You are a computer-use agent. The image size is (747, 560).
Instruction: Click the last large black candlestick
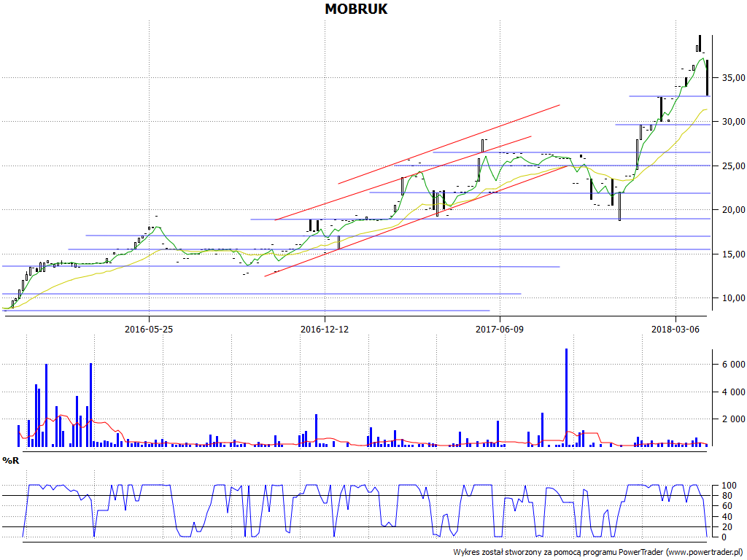click(x=708, y=77)
